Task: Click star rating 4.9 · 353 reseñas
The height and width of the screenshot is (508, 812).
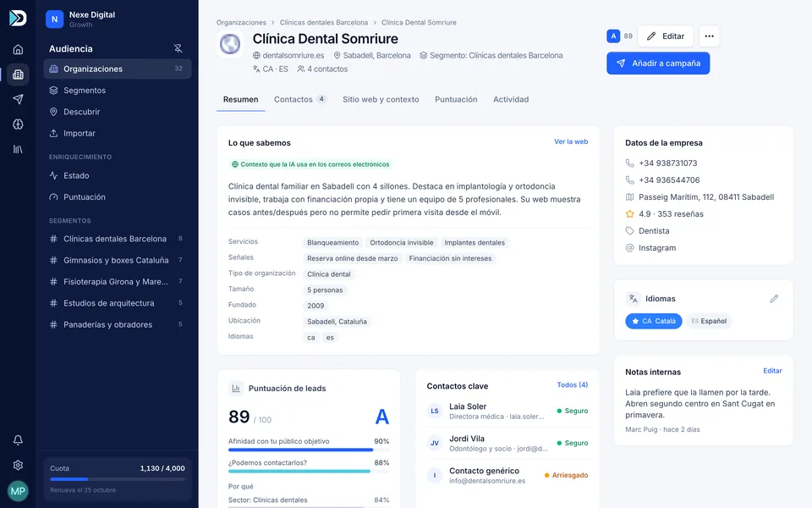Action: pyautogui.click(x=671, y=214)
